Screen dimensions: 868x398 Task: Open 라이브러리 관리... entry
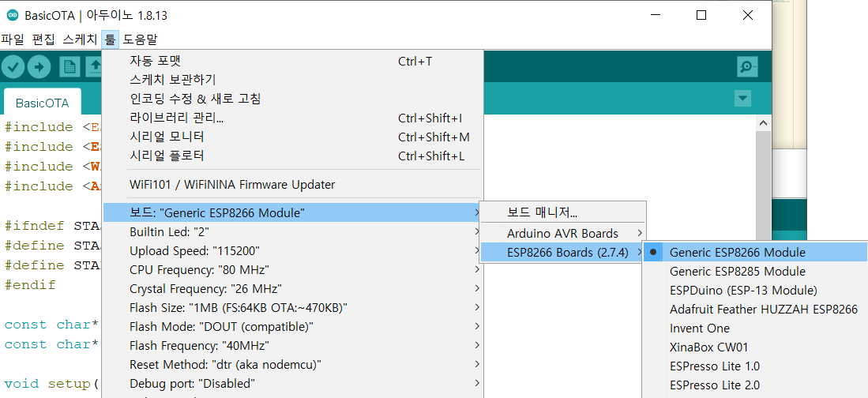(293, 118)
